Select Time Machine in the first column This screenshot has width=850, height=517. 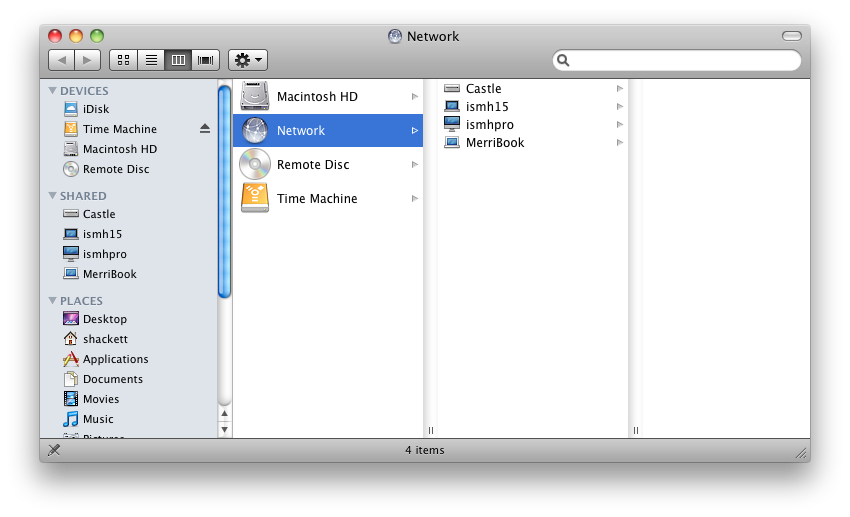[328, 198]
